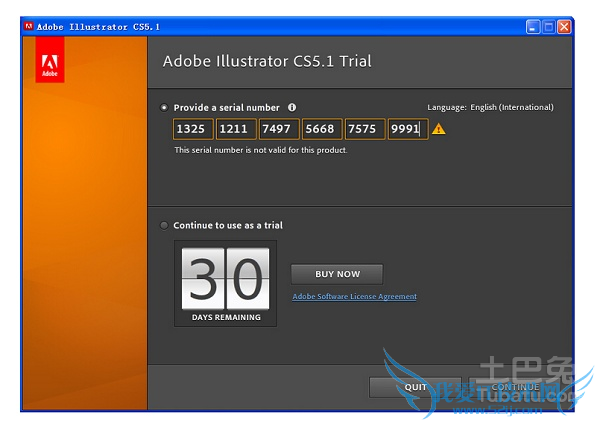
Task: Click the Ai application icon in the title bar
Action: 28,27
